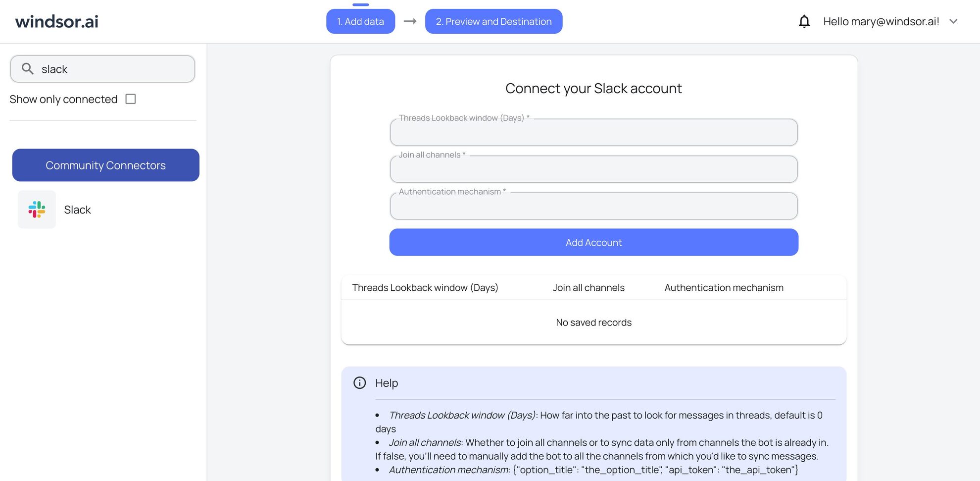Focus the Threads Lookback window field
This screenshot has height=481, width=980.
(x=593, y=132)
